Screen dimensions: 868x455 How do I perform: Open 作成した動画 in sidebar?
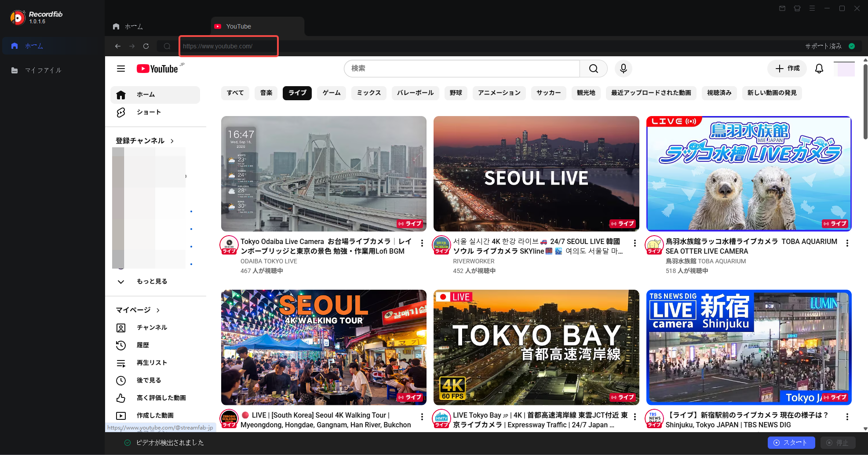(155, 415)
